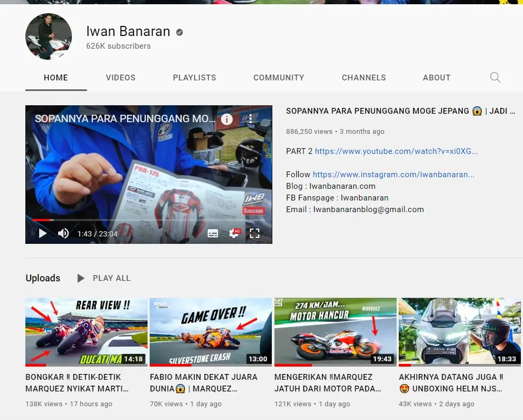Open the PLAYLISTS tab

pyautogui.click(x=195, y=78)
